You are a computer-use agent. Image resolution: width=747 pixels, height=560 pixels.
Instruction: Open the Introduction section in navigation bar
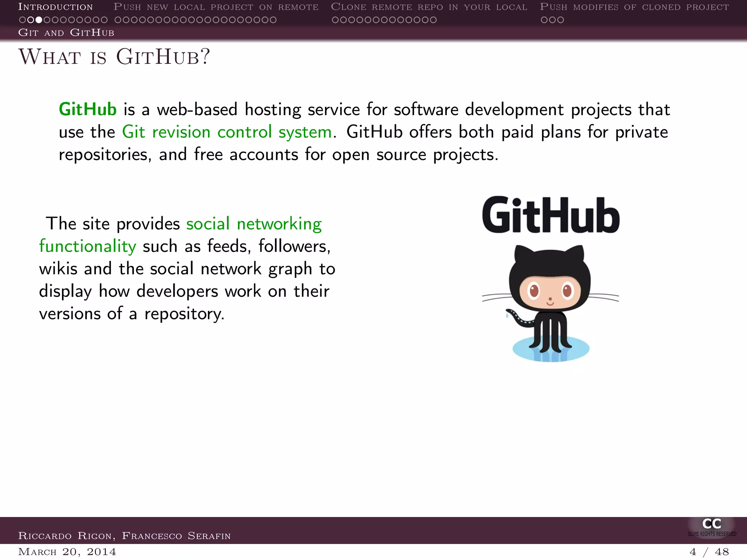55,7
